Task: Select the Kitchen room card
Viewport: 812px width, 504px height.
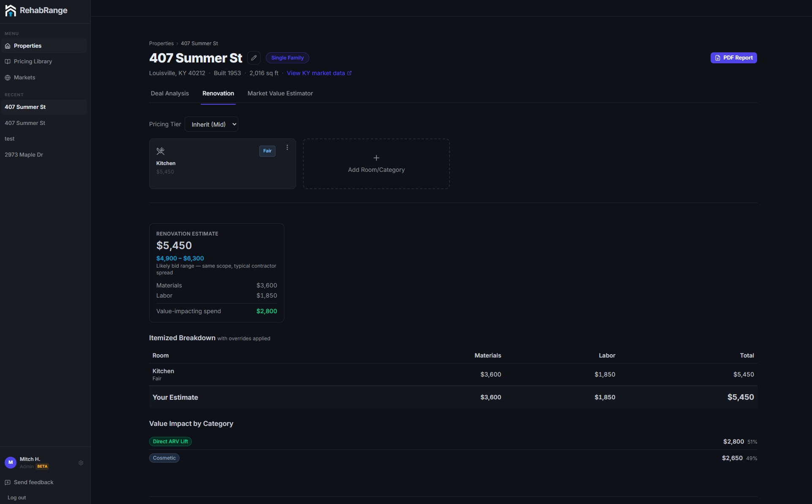Action: point(223,164)
